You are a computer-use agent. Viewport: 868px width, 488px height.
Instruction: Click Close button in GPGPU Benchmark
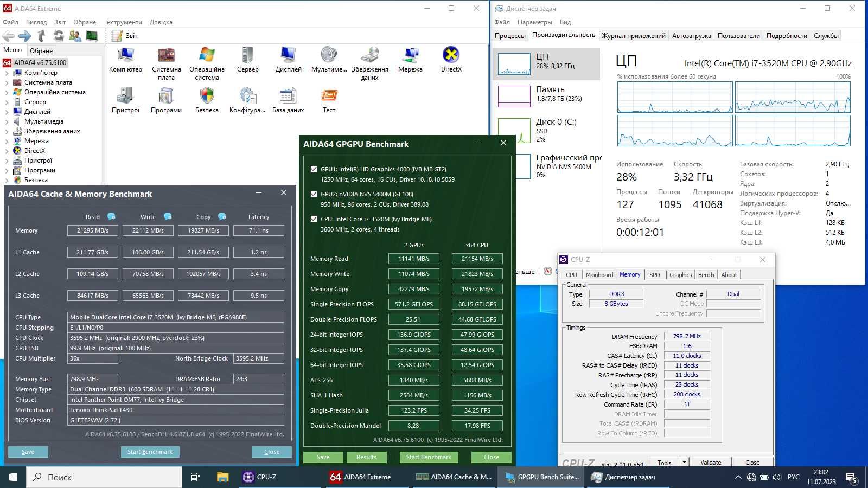coord(492,457)
